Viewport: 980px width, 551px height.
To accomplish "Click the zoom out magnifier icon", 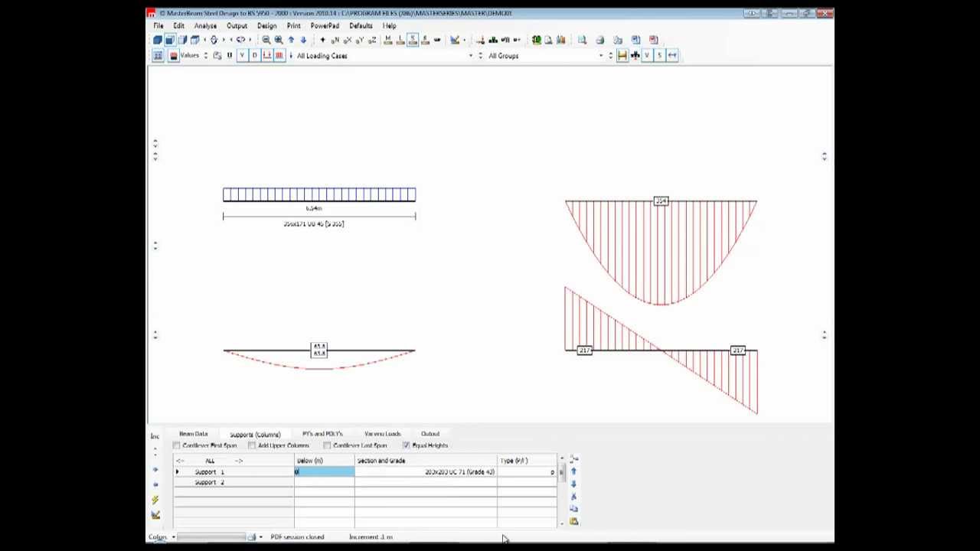I will tap(266, 40).
